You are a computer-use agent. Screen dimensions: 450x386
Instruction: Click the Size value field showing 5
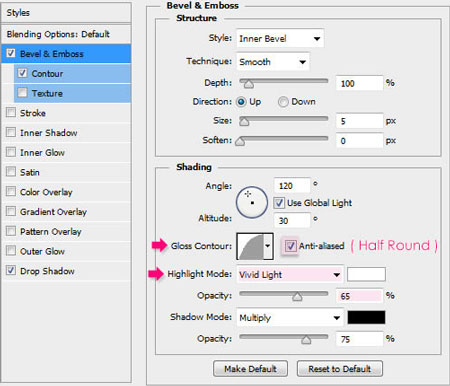click(359, 121)
